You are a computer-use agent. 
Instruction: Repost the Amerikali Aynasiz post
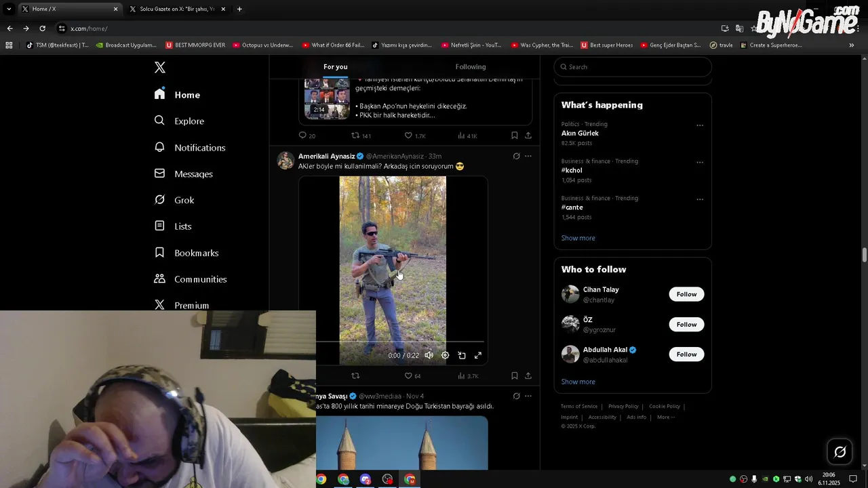[355, 375]
